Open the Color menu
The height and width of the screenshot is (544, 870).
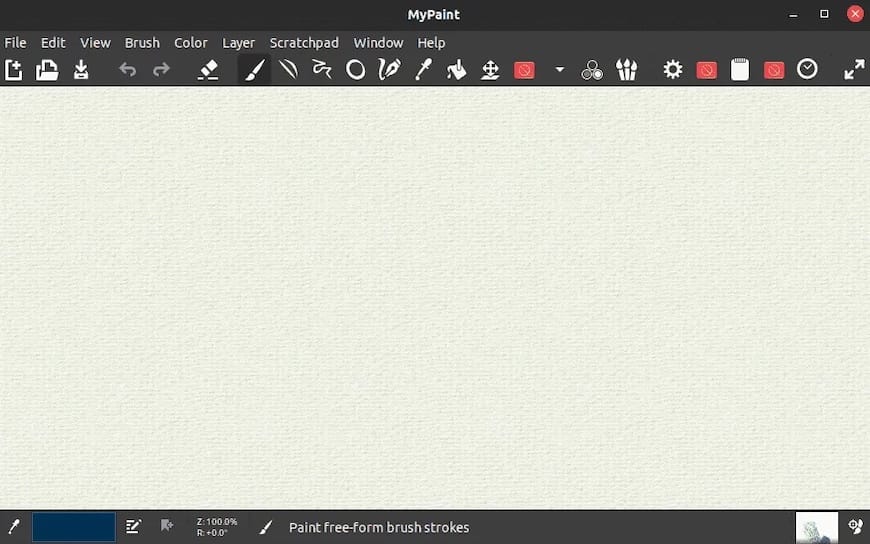click(x=191, y=43)
